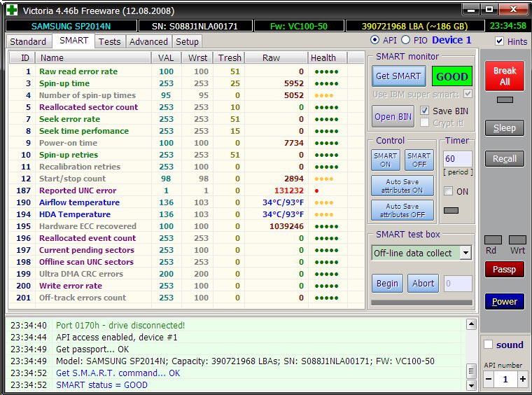Click the raw value 131232

pyautogui.click(x=289, y=190)
